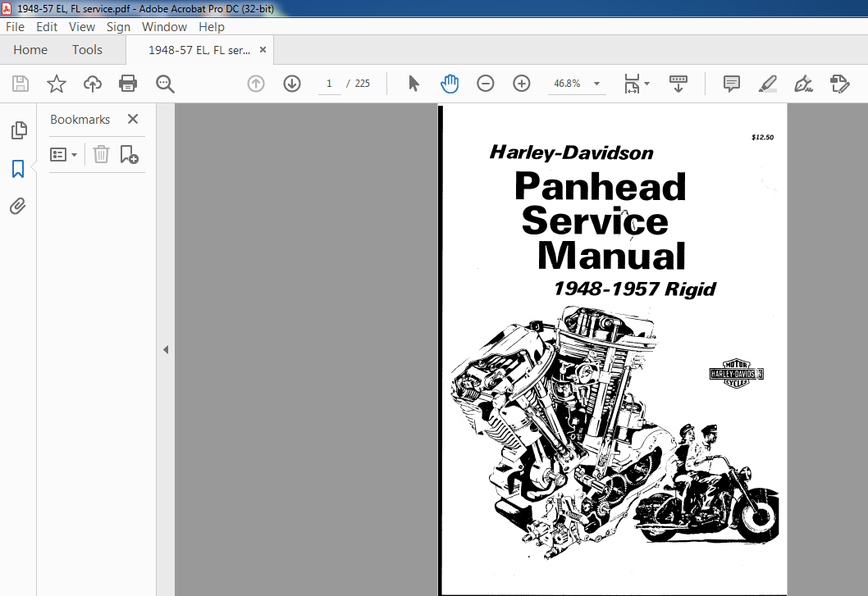
Task: Open the Page Thumbnails panel
Action: (19, 130)
